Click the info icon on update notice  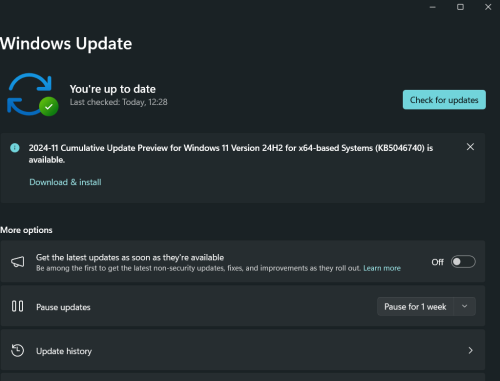15,148
